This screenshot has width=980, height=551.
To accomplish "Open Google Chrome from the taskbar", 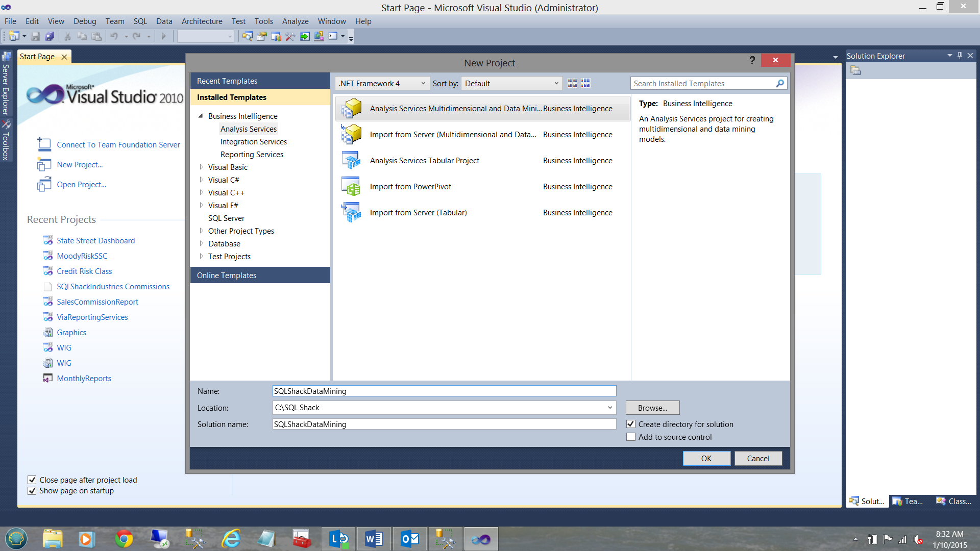I will click(x=124, y=539).
